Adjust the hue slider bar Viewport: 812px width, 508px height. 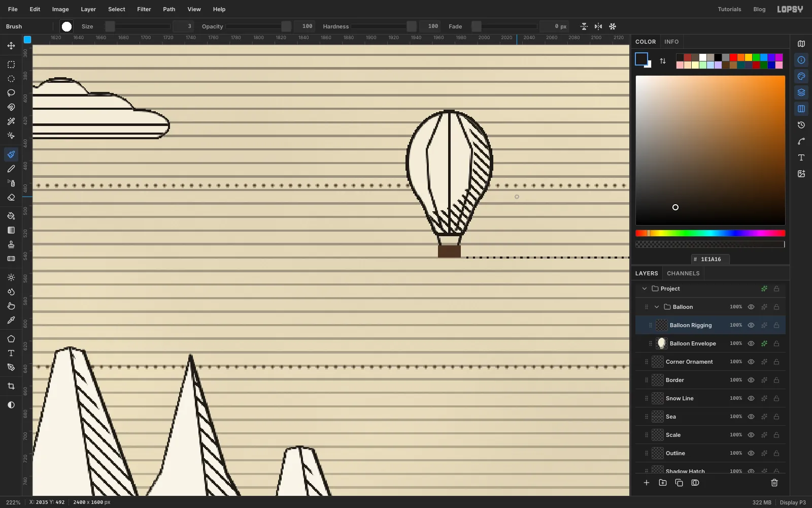[x=710, y=233]
